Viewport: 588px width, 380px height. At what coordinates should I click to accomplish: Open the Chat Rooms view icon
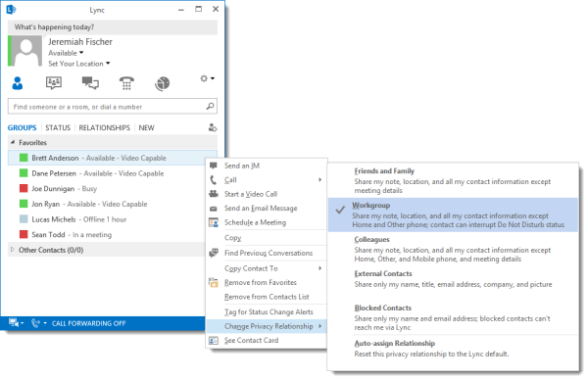coord(54,83)
